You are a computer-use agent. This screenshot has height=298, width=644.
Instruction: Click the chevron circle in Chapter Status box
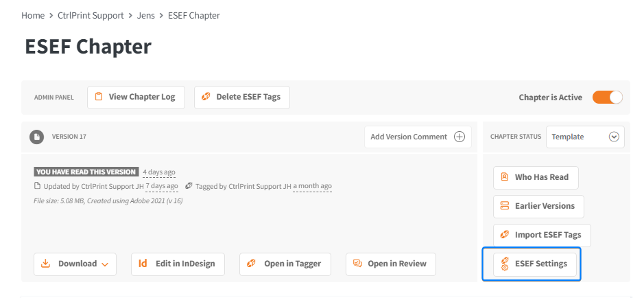click(614, 137)
